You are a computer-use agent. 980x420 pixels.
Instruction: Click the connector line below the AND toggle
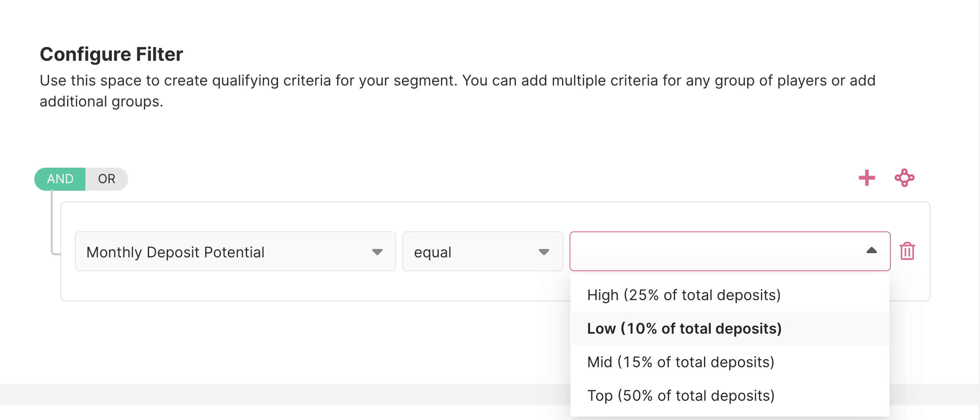[x=52, y=222]
